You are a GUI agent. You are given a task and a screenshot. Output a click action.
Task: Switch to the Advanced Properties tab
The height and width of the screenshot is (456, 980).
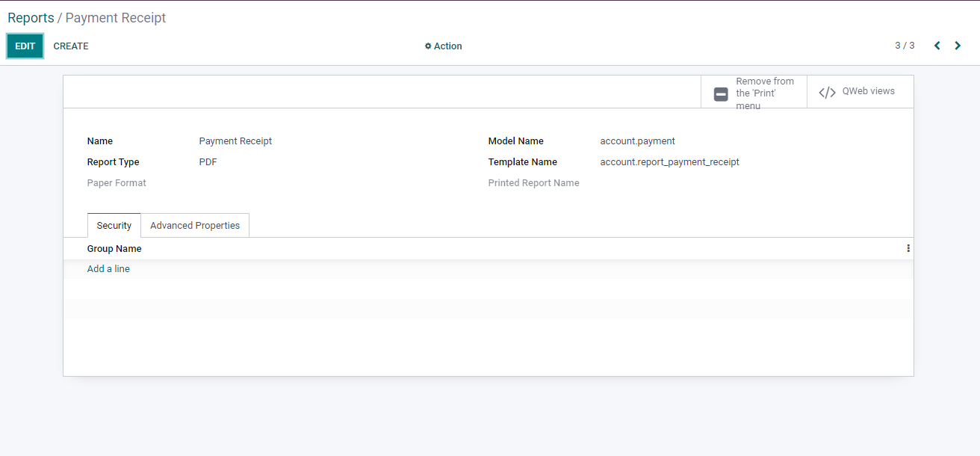(x=195, y=226)
